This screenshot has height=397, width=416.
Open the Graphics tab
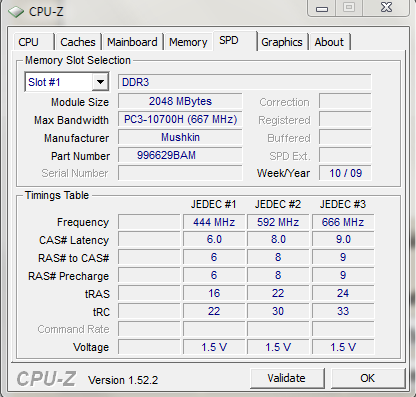(282, 42)
